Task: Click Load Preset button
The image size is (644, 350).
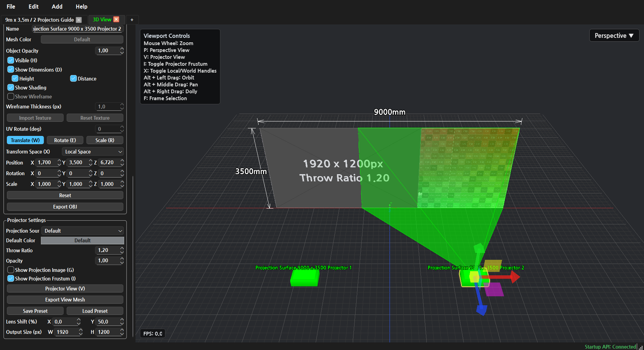Action: [95, 311]
